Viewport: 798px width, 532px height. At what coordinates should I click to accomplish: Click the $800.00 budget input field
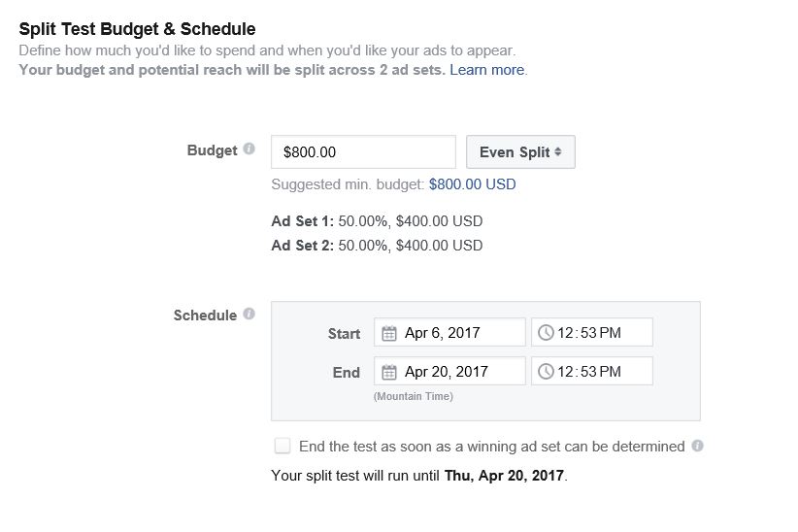pos(363,151)
